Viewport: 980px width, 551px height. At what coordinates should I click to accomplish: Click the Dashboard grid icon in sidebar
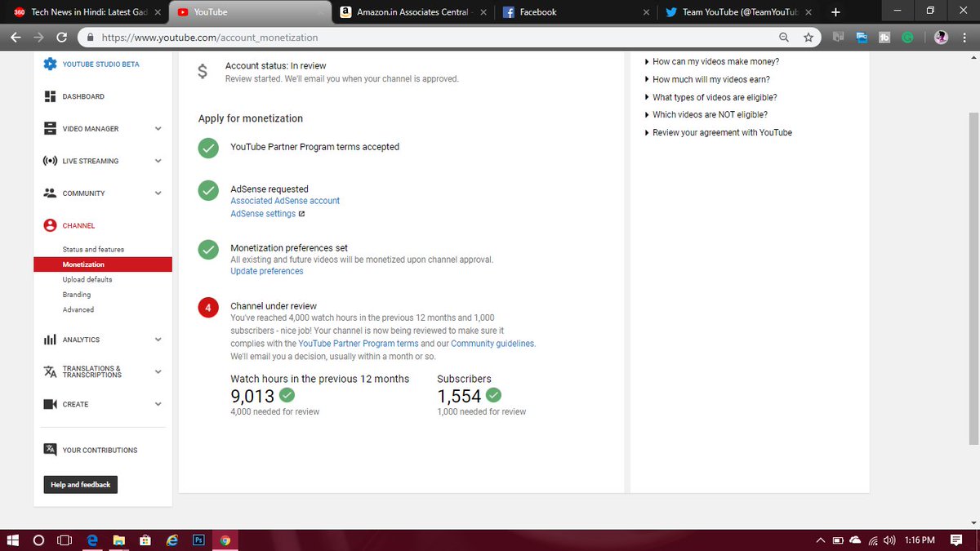pos(50,96)
